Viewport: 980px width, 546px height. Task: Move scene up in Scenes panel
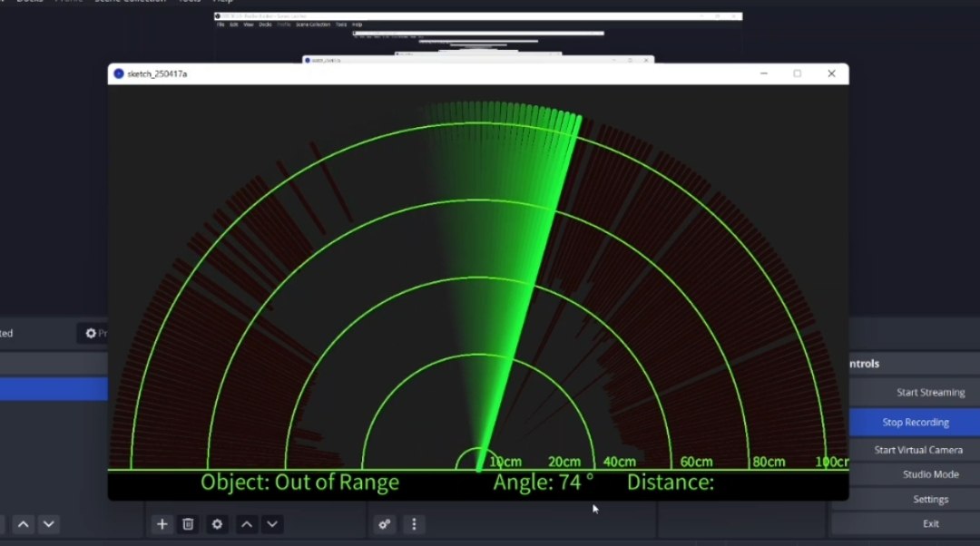tap(23, 524)
